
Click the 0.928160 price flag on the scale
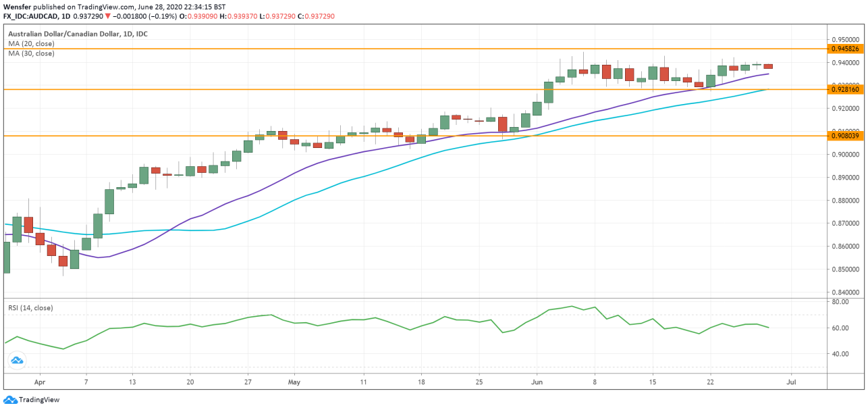pos(846,88)
